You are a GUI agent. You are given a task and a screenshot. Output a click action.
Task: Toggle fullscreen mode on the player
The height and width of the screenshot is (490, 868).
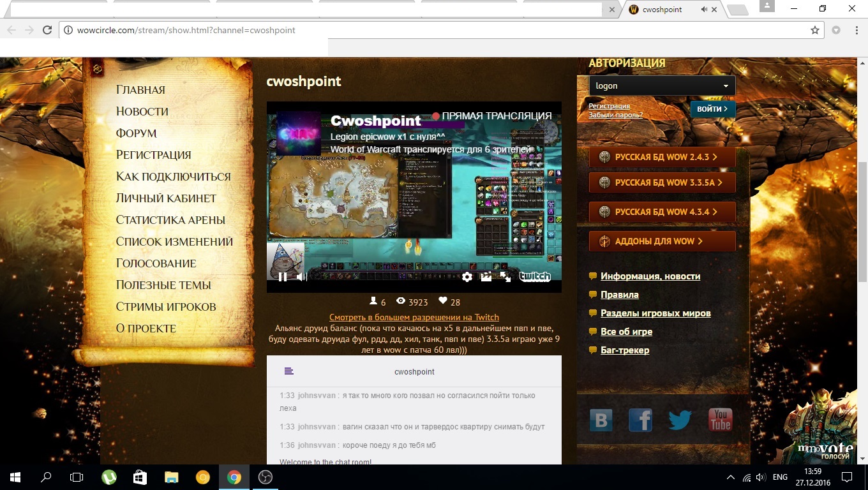pyautogui.click(x=505, y=277)
